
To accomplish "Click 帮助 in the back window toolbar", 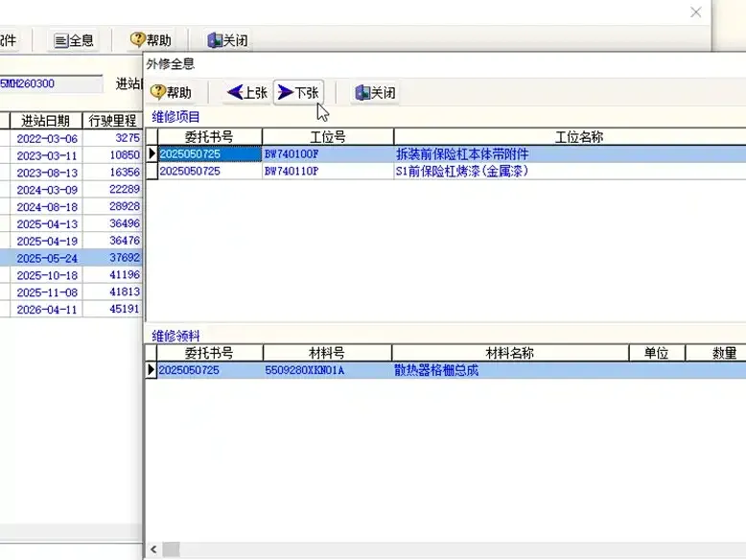I will coord(151,40).
